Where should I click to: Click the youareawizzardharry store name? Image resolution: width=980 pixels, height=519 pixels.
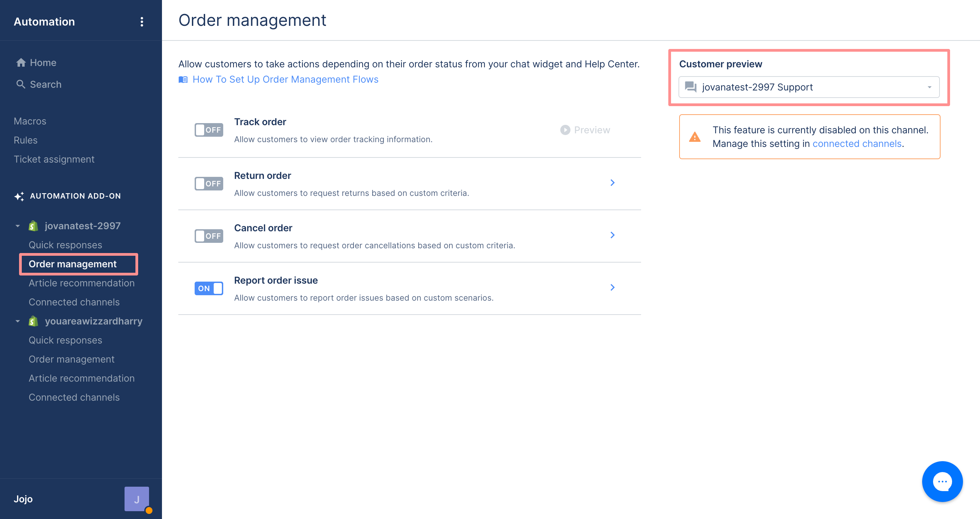coord(94,321)
